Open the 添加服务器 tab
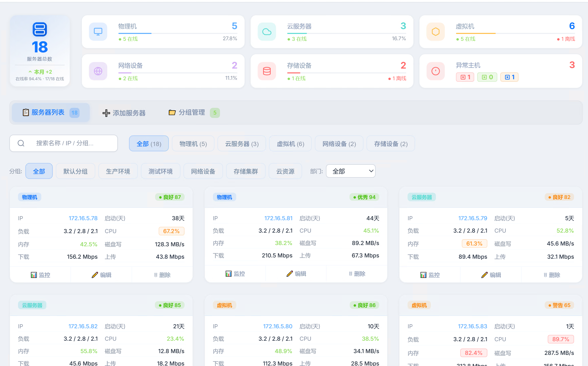This screenshot has height=366, width=588. pyautogui.click(x=124, y=113)
